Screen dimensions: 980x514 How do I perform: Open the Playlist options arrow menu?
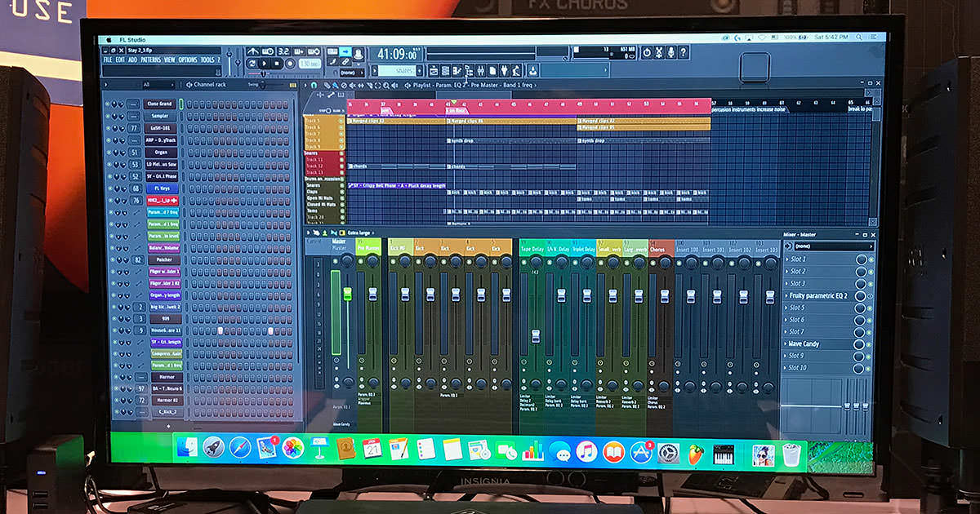(x=305, y=85)
